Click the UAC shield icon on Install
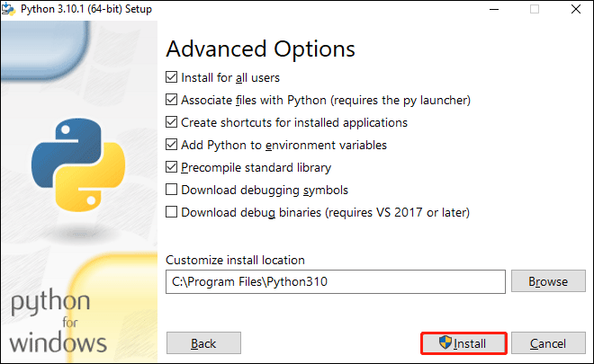 click(445, 342)
